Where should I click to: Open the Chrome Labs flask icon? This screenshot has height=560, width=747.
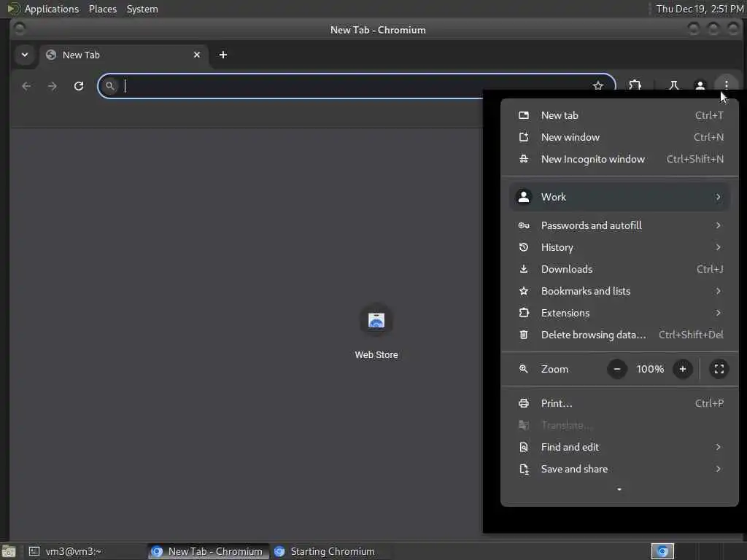click(673, 86)
